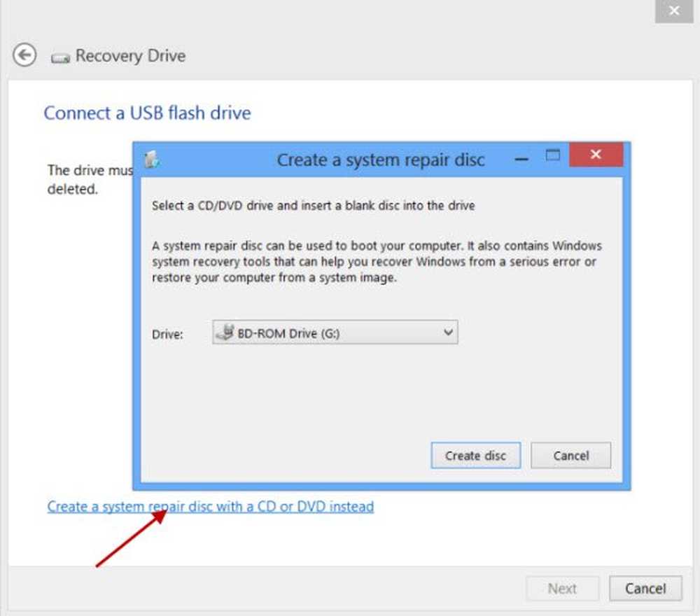The image size is (700, 616).
Task: Maximize the Create a system repair disc dialog
Action: pyautogui.click(x=553, y=155)
